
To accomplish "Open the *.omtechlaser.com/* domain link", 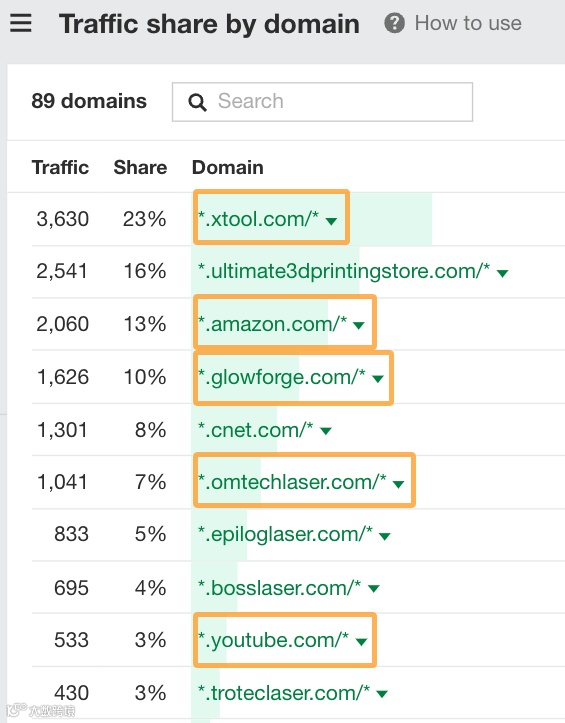I will 292,482.
